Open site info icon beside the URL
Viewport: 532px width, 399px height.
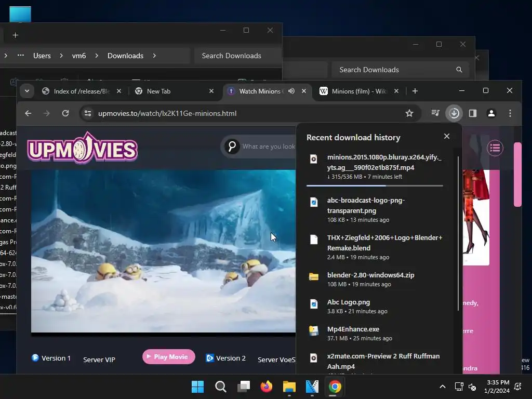click(x=88, y=113)
